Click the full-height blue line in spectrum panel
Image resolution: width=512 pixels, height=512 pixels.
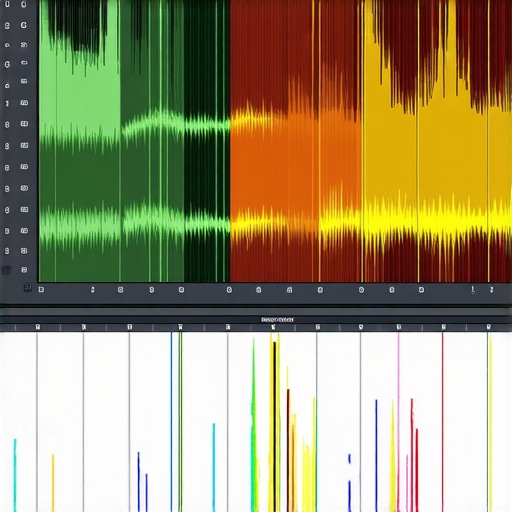click(x=171, y=422)
